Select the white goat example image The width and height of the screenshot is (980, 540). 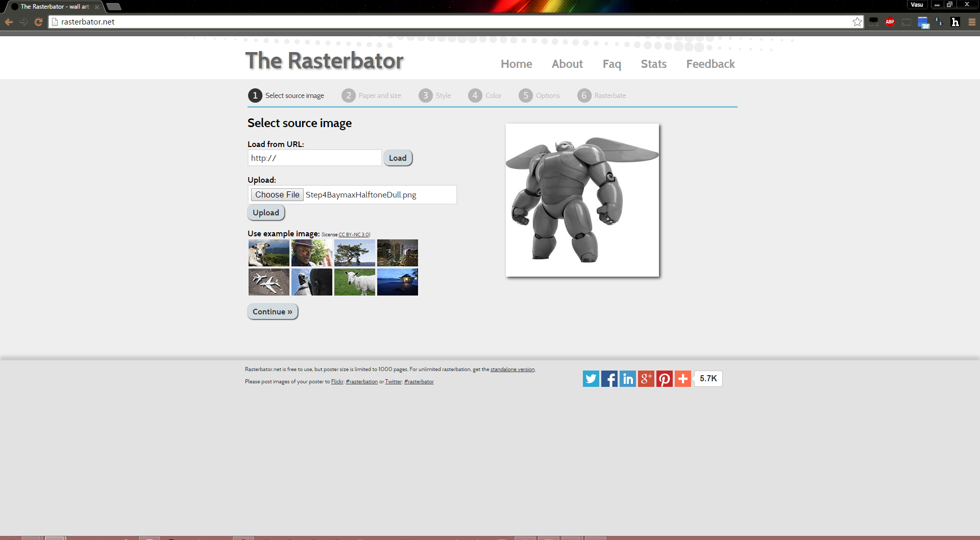tap(355, 282)
